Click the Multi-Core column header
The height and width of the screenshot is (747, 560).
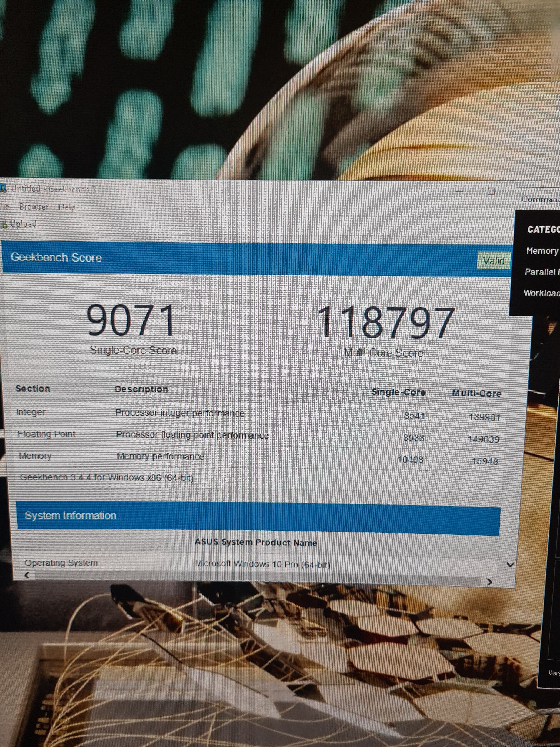[477, 394]
